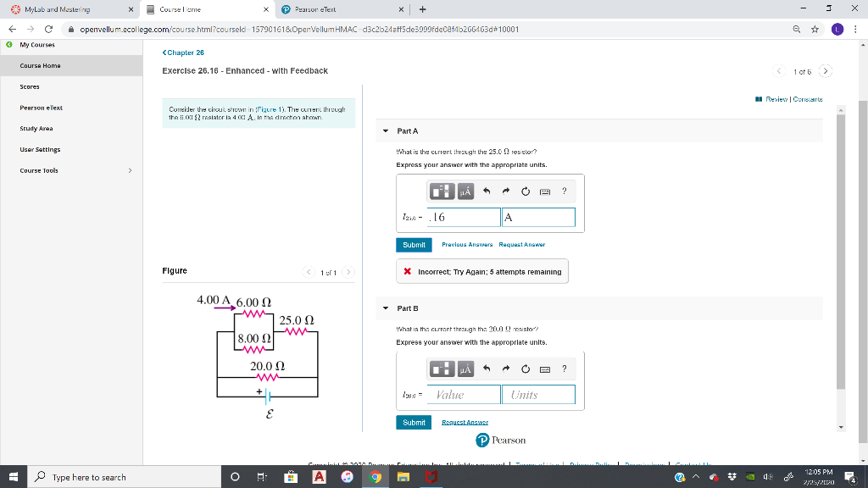Viewport: 868px width, 488px height.
Task: Collapse the Part B section
Action: [387, 308]
